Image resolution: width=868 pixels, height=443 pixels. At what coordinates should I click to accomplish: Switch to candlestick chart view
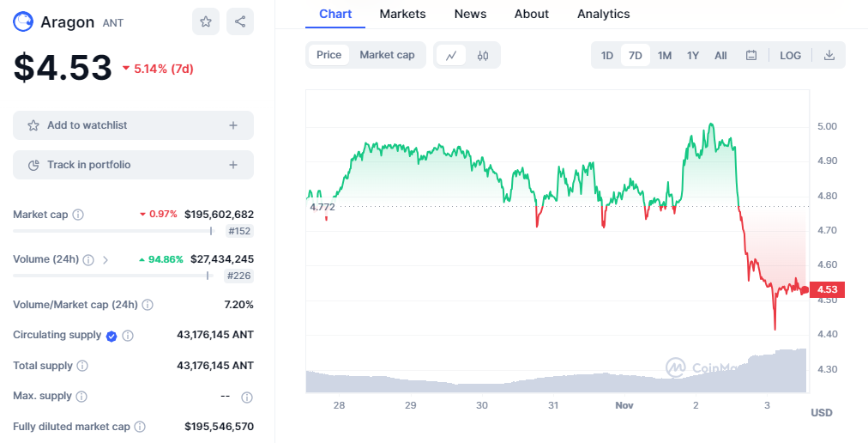483,56
